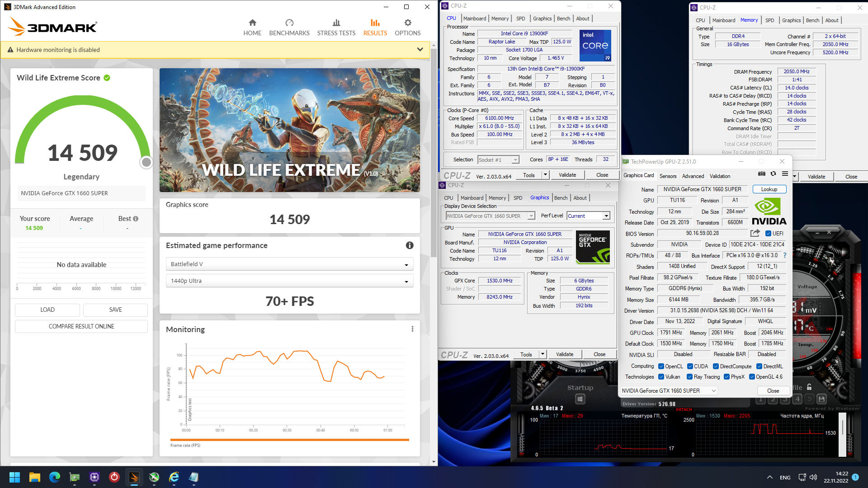
Task: Click the SAVE button in 3DMark
Action: click(115, 310)
